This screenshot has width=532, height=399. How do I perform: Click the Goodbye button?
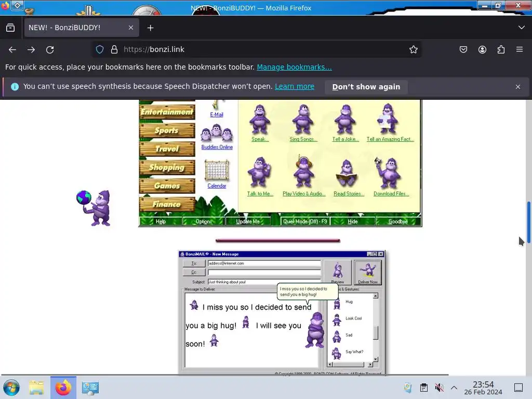[398, 221]
